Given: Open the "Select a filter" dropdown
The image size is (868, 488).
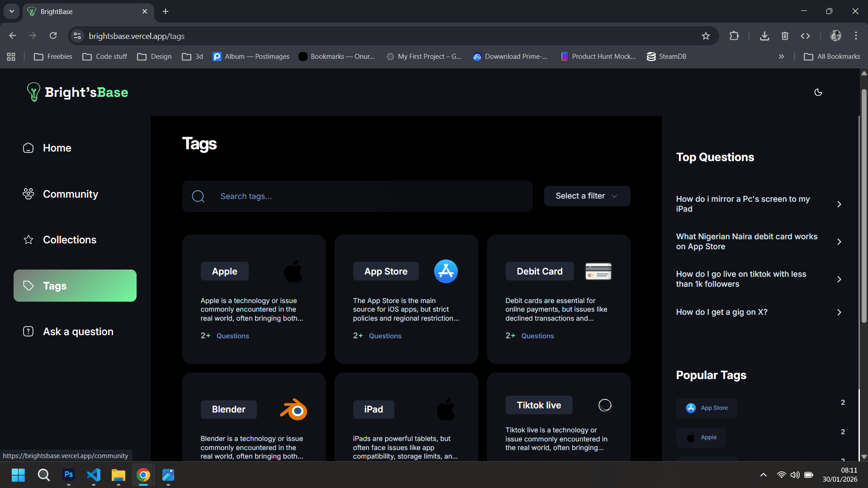Looking at the screenshot, I should pos(586,196).
